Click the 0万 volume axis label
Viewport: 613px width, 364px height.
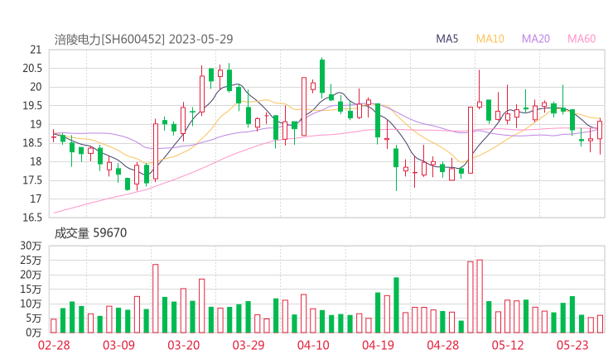(x=34, y=333)
